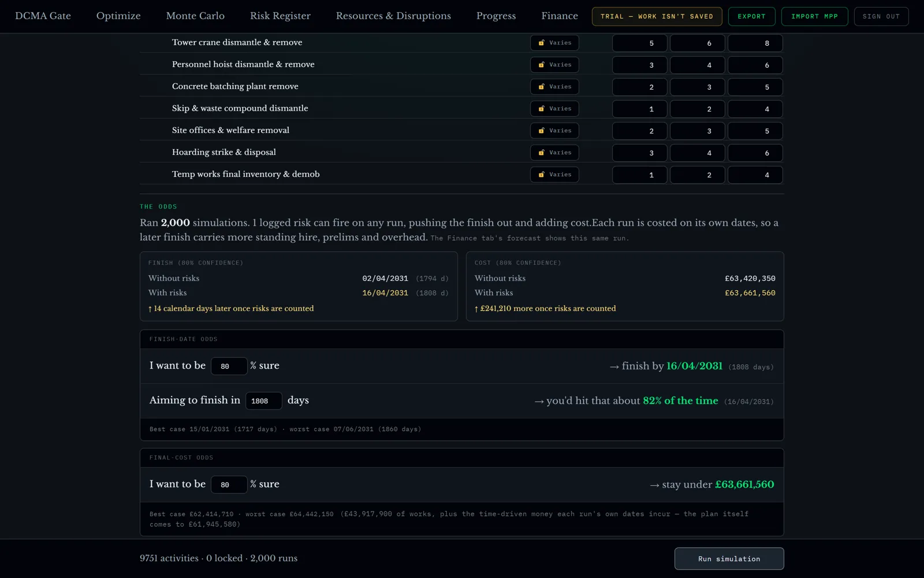Edit Personnel hoist dismantle minimum duration 3
The height and width of the screenshot is (578, 924).
pyautogui.click(x=640, y=65)
